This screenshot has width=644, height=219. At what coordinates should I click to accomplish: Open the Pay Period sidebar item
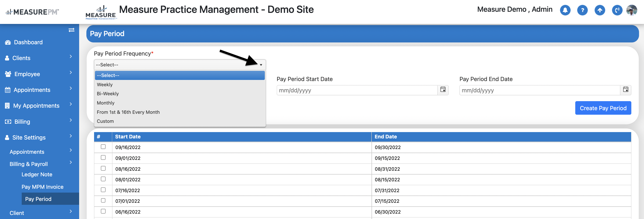point(50,199)
